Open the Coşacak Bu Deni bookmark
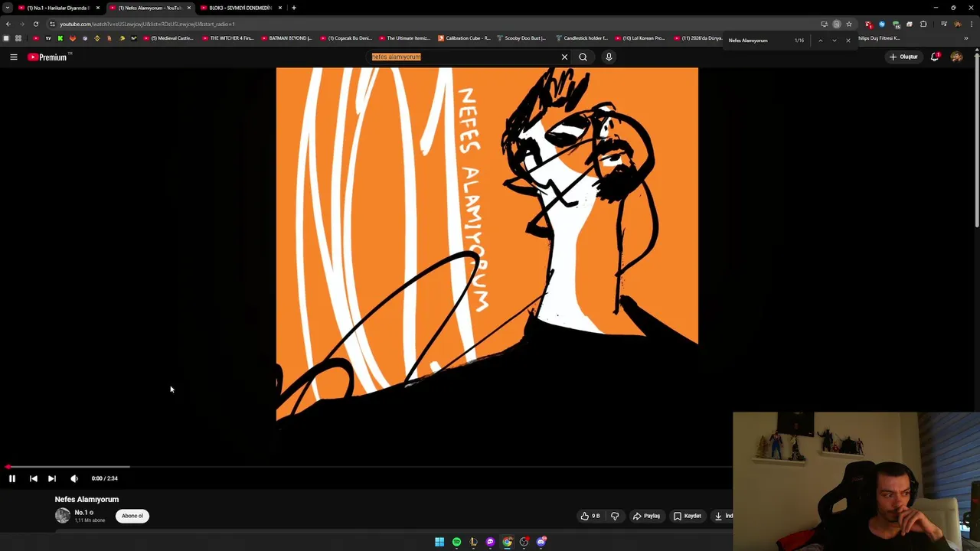The image size is (980, 551). coord(346,38)
